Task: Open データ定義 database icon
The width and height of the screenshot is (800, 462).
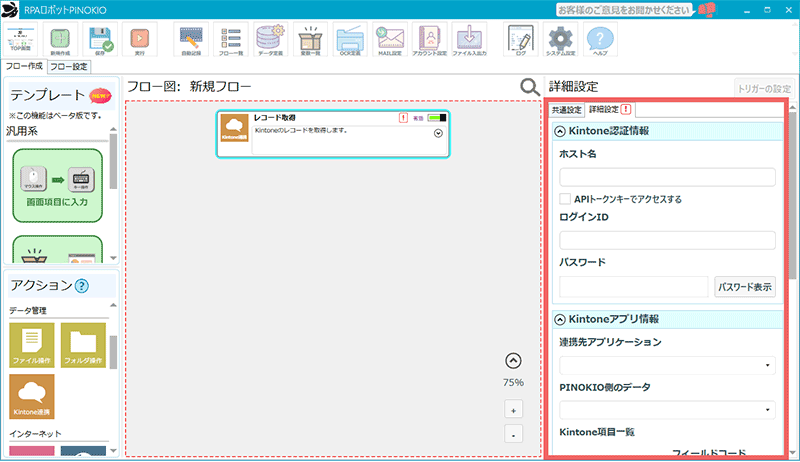Action: coord(270,39)
